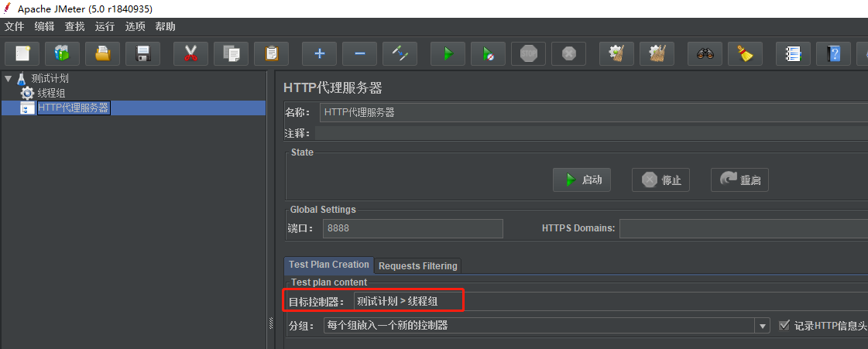
Task: Click the HTTPS Domains input field
Action: tap(743, 228)
